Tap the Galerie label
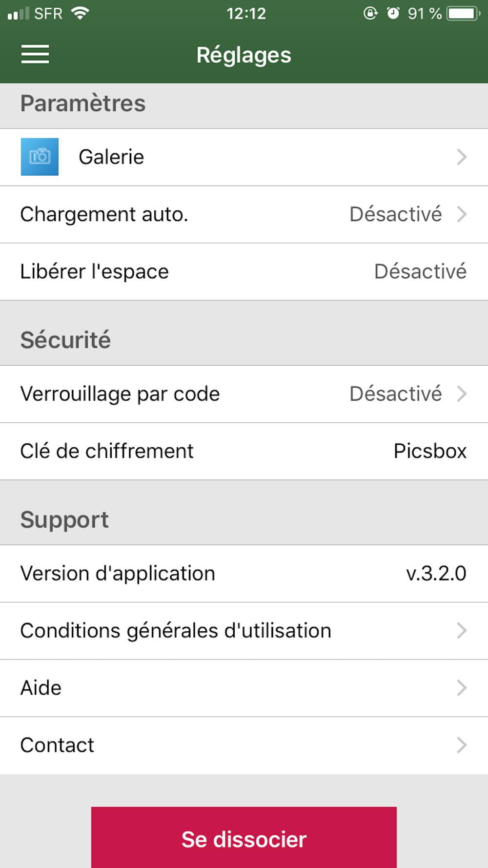This screenshot has height=868, width=488. tap(111, 157)
